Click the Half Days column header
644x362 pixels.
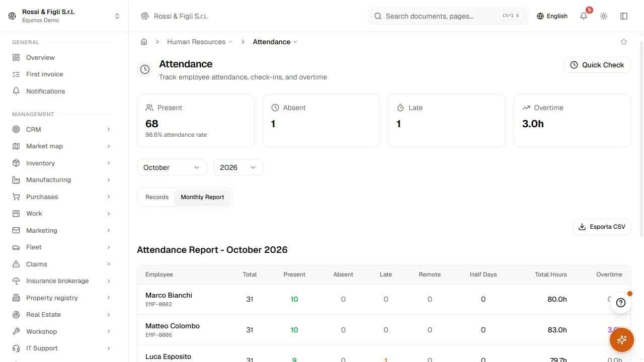click(483, 275)
